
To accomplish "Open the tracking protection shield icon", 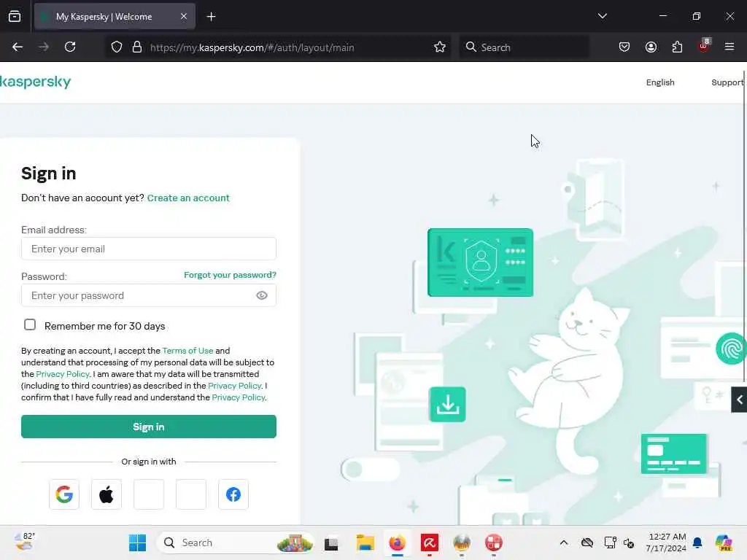I will [117, 47].
